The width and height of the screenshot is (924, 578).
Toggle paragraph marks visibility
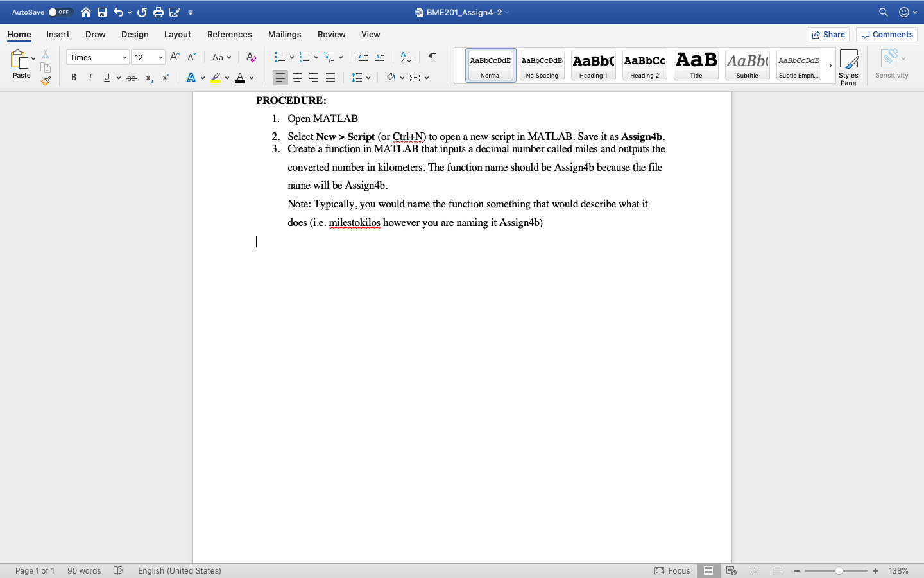(432, 57)
